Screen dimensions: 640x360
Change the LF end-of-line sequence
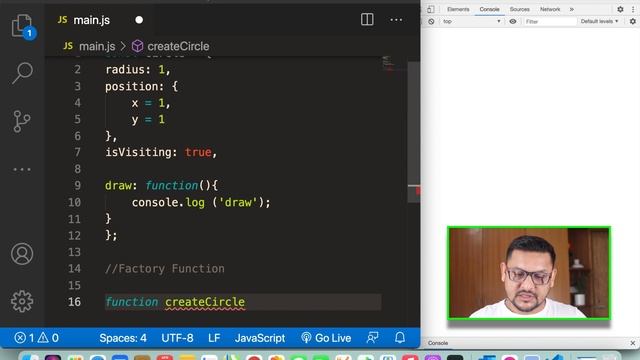point(214,338)
